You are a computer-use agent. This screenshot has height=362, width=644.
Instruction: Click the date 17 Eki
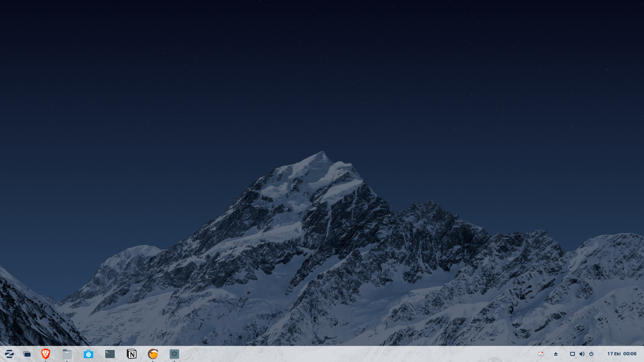click(614, 354)
